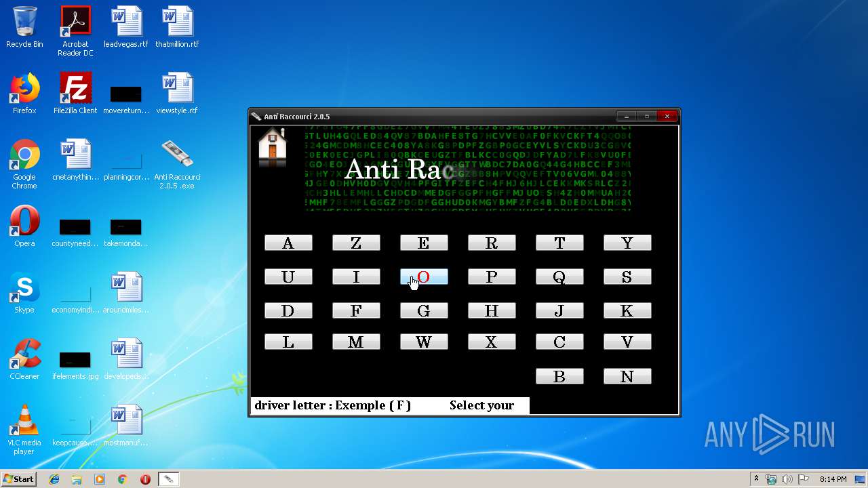
Task: Select thatmillion.rtf file on desktop
Action: pos(177,27)
